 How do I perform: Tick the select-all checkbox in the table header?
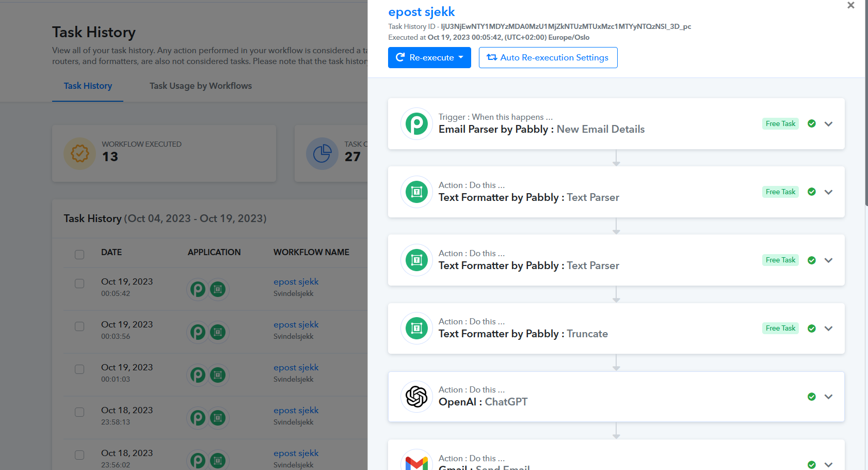point(79,254)
